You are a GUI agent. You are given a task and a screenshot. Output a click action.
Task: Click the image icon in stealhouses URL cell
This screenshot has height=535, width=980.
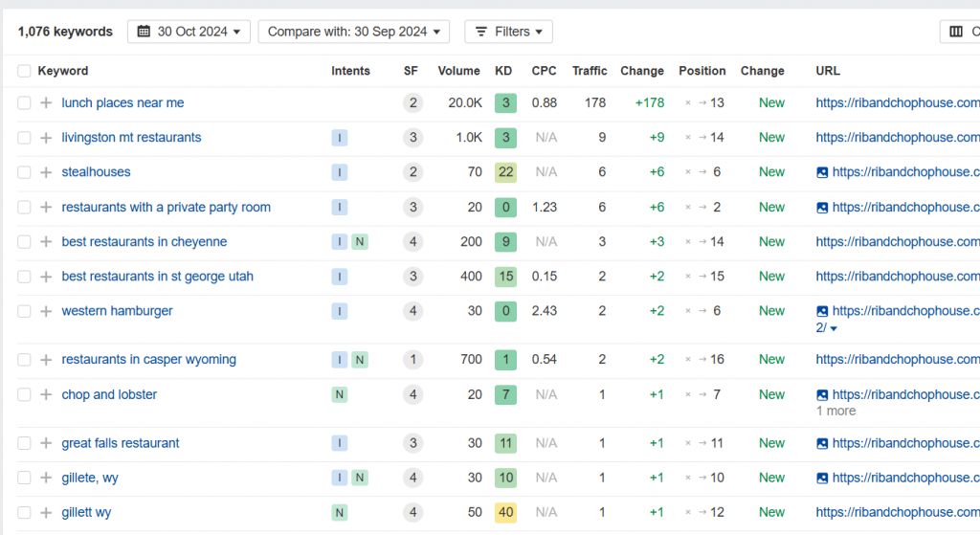tap(822, 172)
